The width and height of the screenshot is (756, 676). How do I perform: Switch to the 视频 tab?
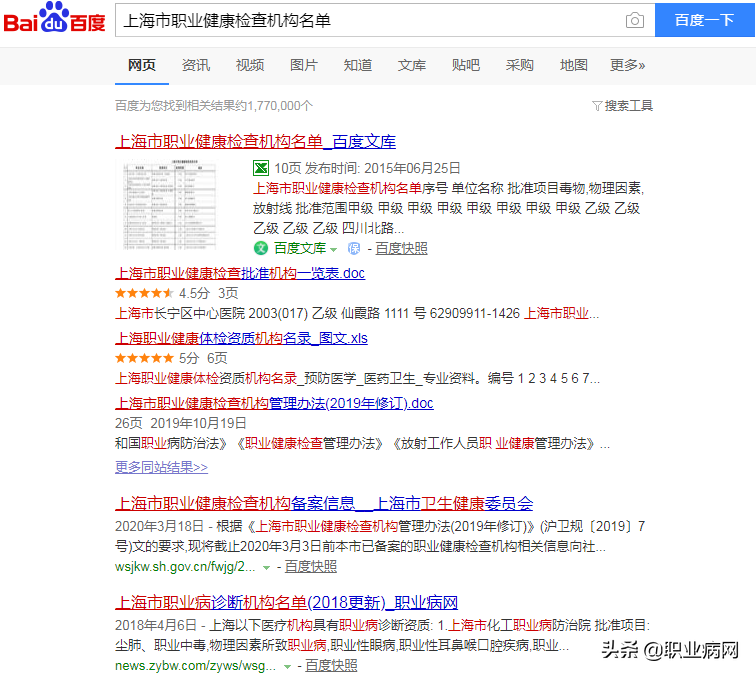pos(250,65)
